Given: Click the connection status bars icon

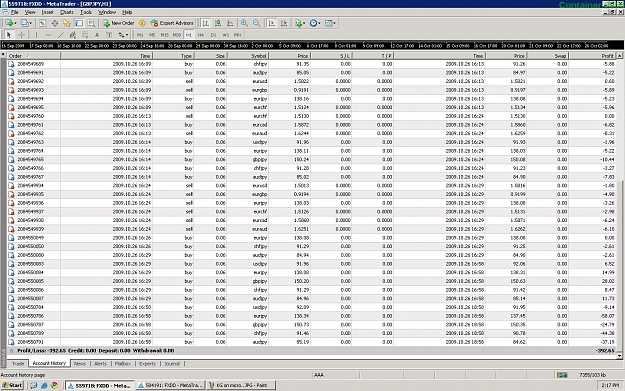Looking at the screenshot, I should 562,375.
